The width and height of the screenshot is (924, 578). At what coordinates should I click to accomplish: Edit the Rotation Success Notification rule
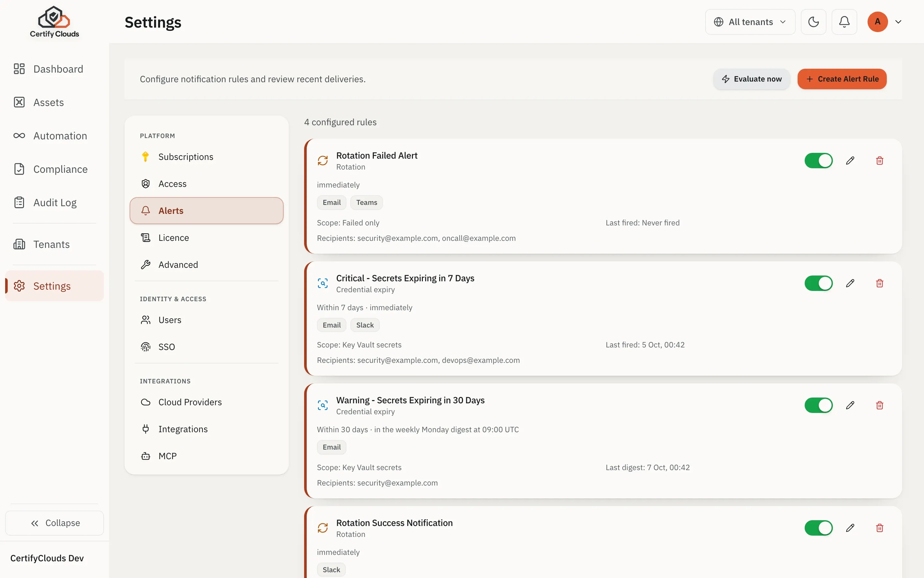(850, 528)
